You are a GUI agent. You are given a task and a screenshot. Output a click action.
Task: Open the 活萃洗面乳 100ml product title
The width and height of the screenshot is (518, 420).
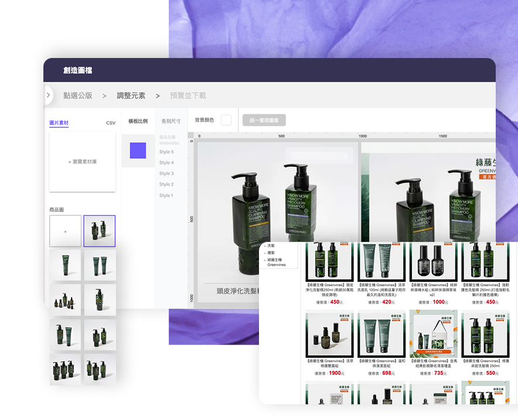pyautogui.click(x=381, y=289)
